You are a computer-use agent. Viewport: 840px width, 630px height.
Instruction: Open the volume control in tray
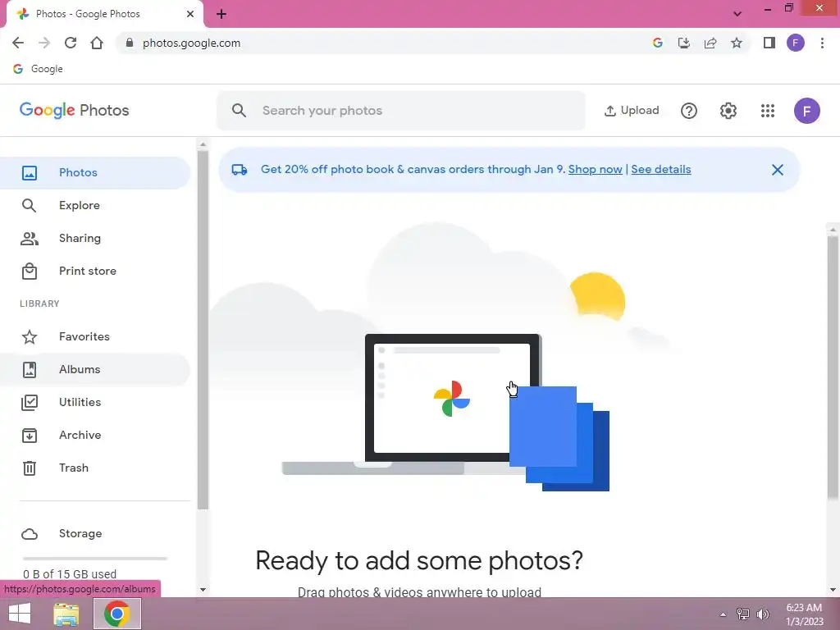[x=762, y=614]
